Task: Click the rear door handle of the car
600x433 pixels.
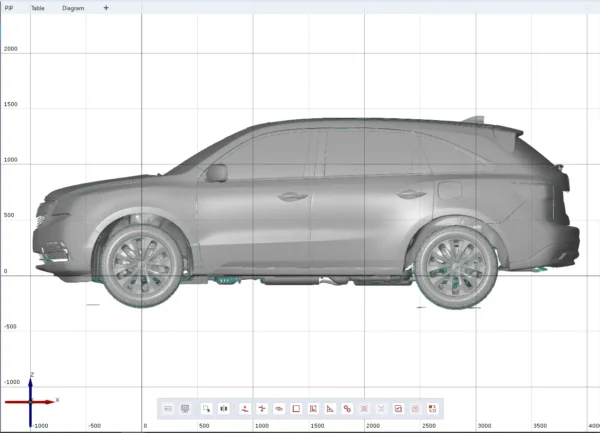Action: pos(411,194)
